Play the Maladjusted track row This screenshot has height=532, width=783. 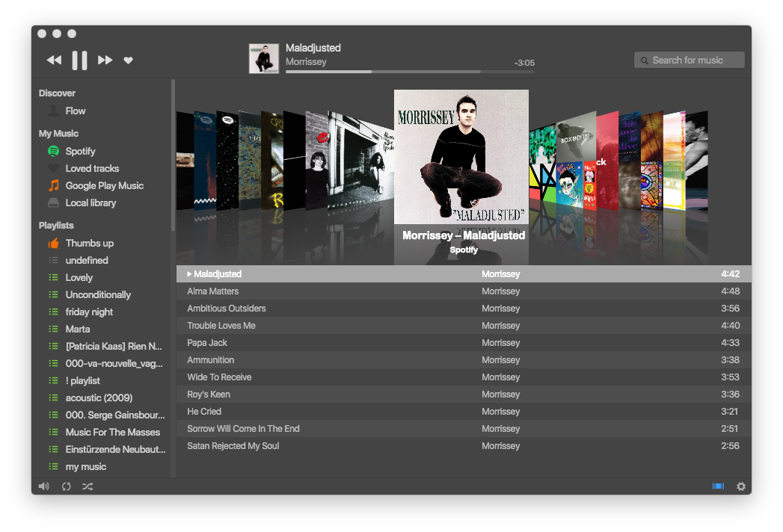pos(464,274)
